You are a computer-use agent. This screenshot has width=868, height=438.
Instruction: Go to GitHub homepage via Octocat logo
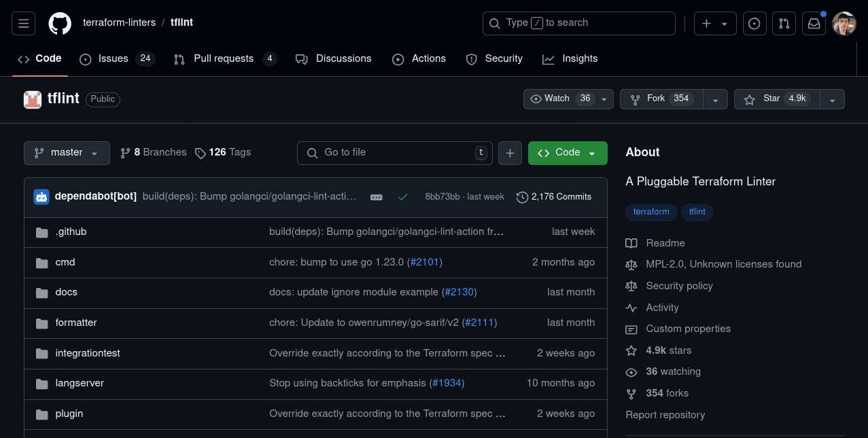[x=60, y=23]
